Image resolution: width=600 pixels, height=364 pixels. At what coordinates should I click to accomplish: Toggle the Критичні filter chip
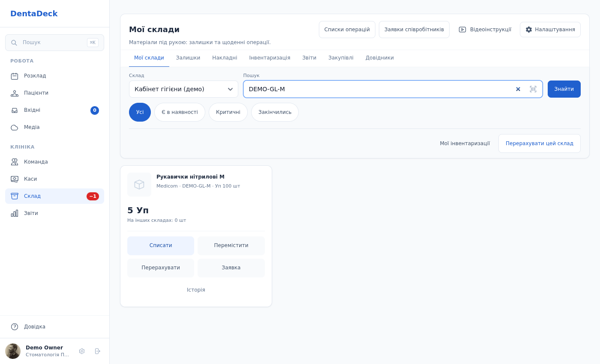pos(228,112)
